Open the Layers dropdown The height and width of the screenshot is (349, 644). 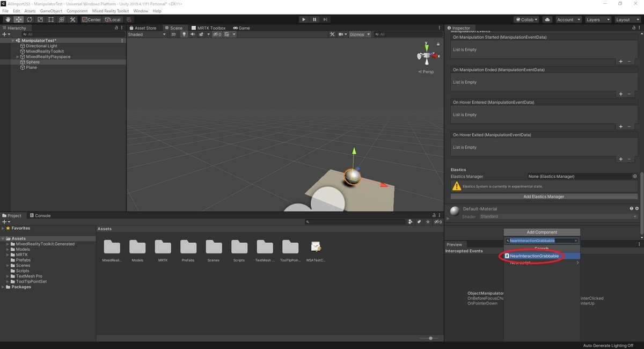pos(598,19)
